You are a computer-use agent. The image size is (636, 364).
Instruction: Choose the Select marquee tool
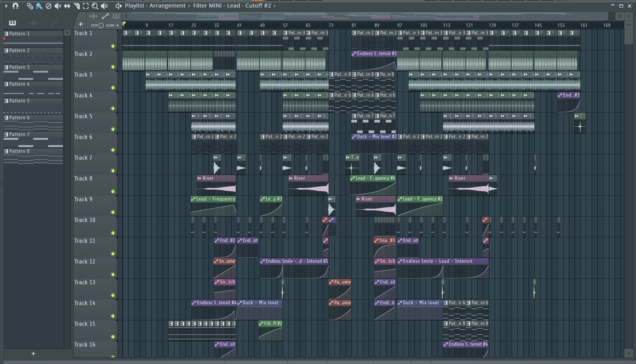85,6
